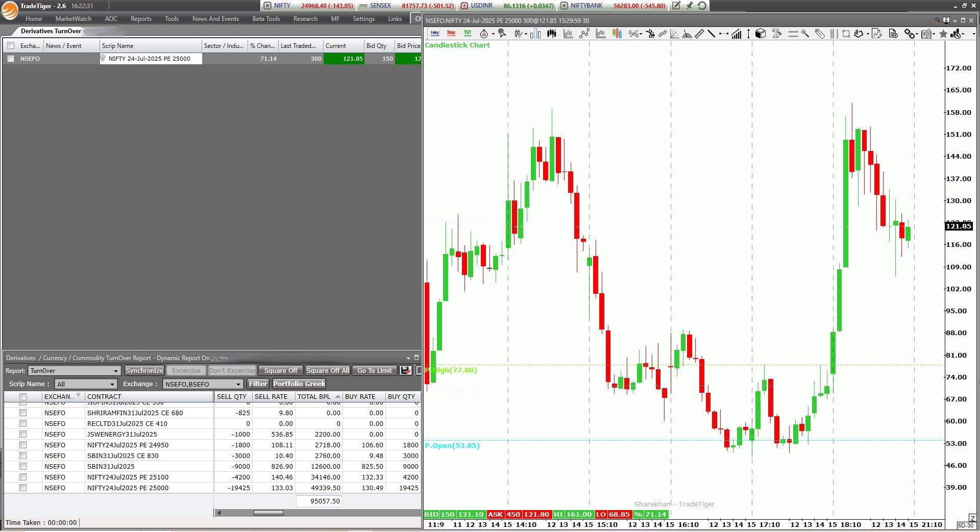This screenshot has height=532, width=980.
Task: Open the chart interval timer tool
Action: [x=484, y=34]
